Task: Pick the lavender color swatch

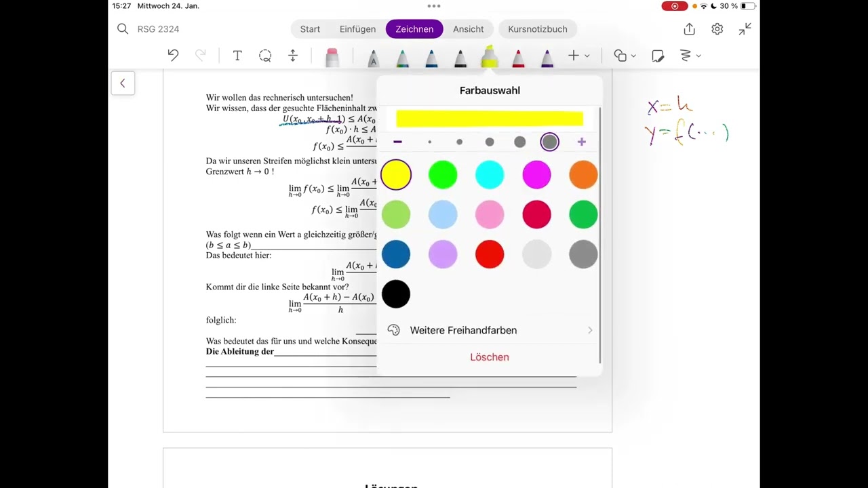Action: click(443, 255)
